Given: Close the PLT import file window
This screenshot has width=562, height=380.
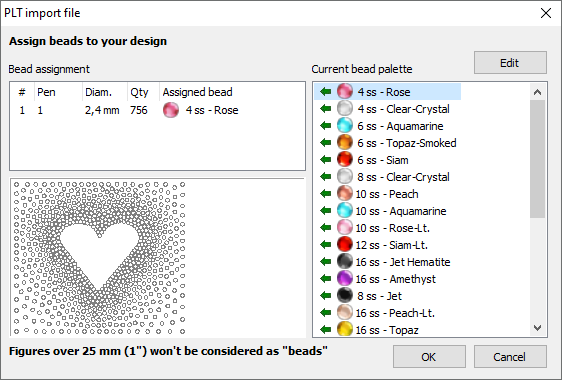Looking at the screenshot, I should [x=546, y=13].
